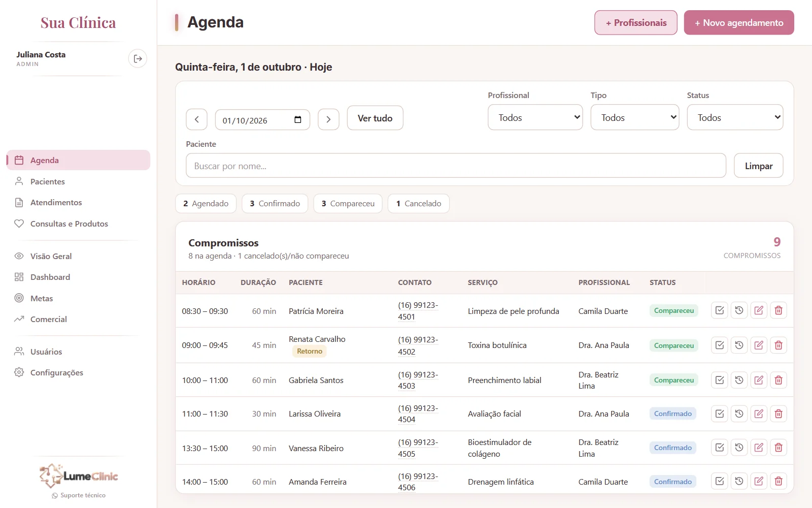The image size is (812, 508).
Task: Mark Patrícia Moreira appointment with check icon
Action: [720, 310]
